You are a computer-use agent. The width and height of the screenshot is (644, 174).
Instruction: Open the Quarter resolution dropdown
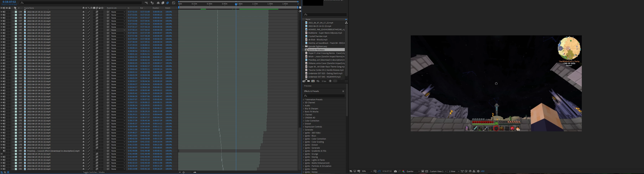413,171
